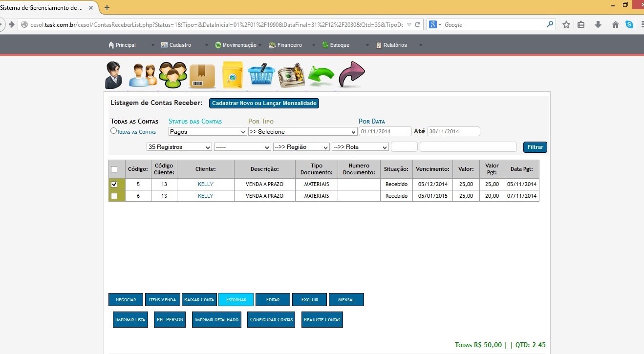Viewport: 644px width, 354px height.
Task: Click the green back arrow icon
Action: pyautogui.click(x=321, y=76)
